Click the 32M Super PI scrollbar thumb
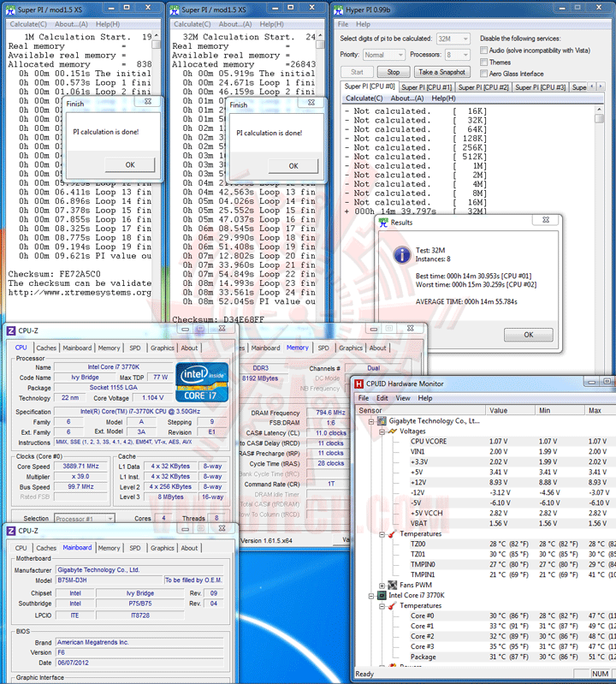The height and width of the screenshot is (684, 616). (x=320, y=45)
